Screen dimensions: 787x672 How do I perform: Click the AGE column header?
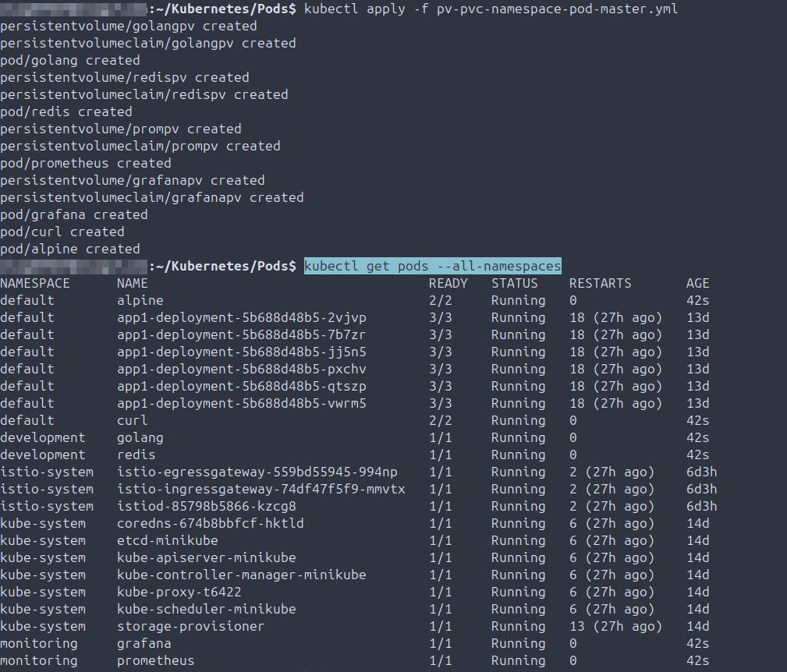click(697, 284)
